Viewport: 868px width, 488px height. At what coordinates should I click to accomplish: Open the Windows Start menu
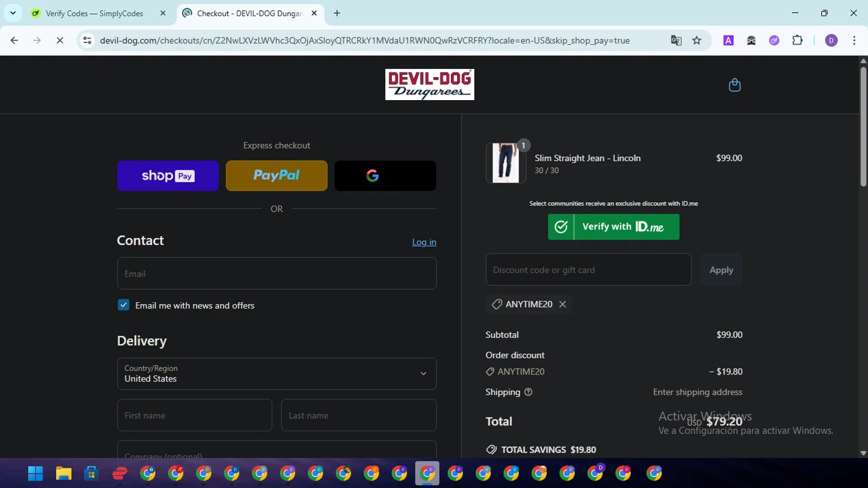point(35,474)
